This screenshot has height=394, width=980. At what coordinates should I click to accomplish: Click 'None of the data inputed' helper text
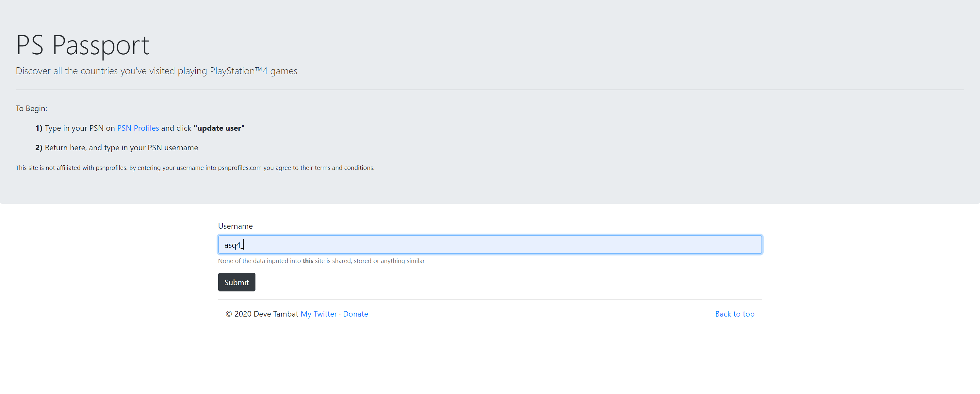point(259,261)
